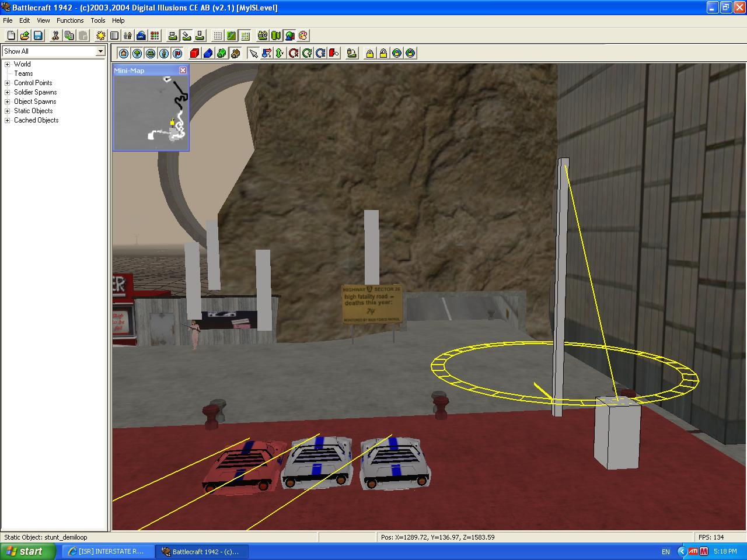Click the snap object to ground icon
This screenshot has height=560, width=747.
click(x=352, y=53)
